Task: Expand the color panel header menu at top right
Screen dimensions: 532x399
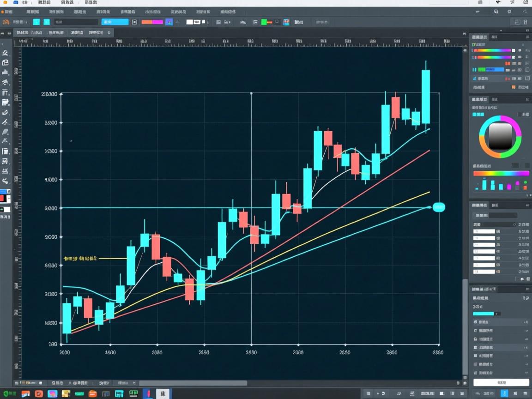Action: 527,37
